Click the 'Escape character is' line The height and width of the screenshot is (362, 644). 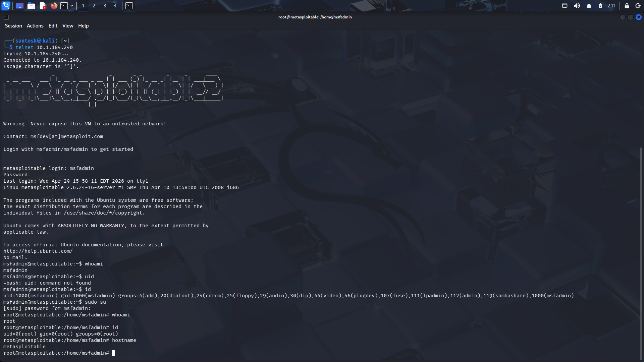(x=41, y=67)
